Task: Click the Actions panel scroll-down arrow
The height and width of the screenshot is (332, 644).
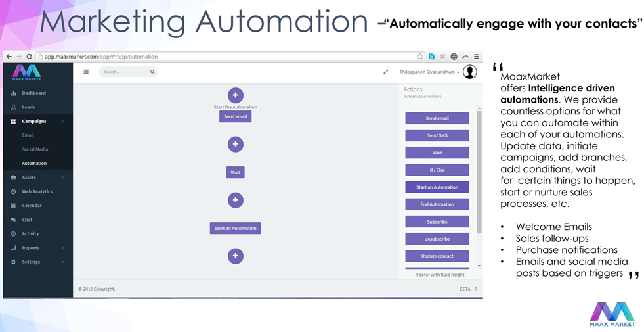Action: tap(479, 266)
